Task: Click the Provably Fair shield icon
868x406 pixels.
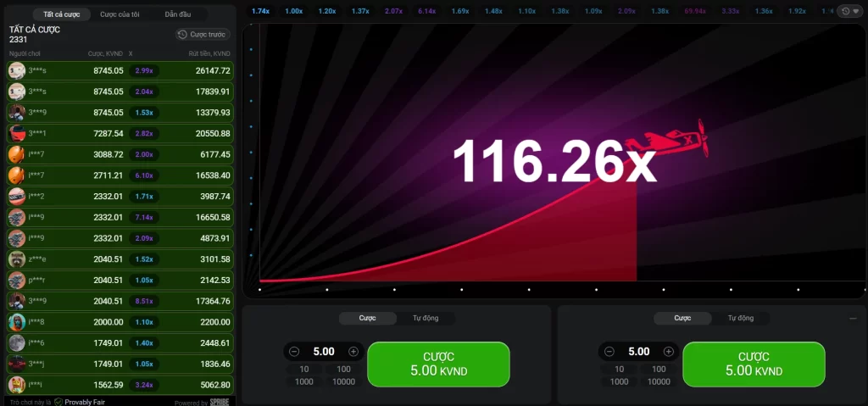Action: pos(58,402)
